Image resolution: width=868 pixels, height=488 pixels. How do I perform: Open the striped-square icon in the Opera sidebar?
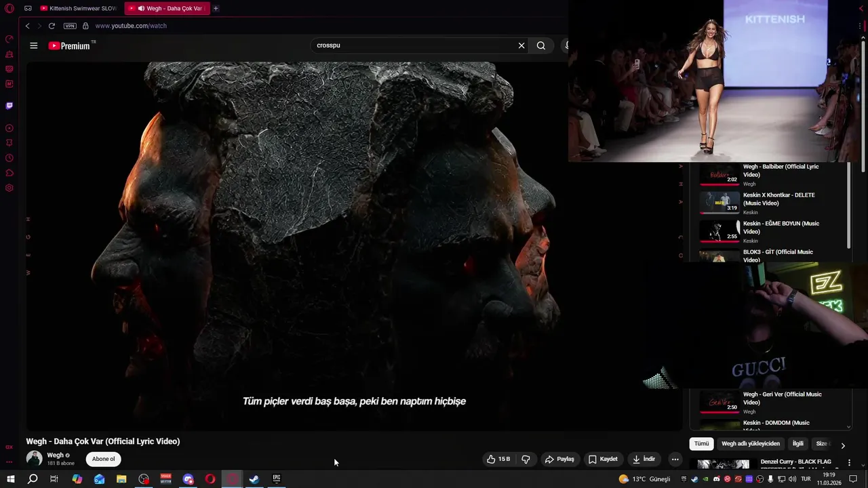point(9,69)
